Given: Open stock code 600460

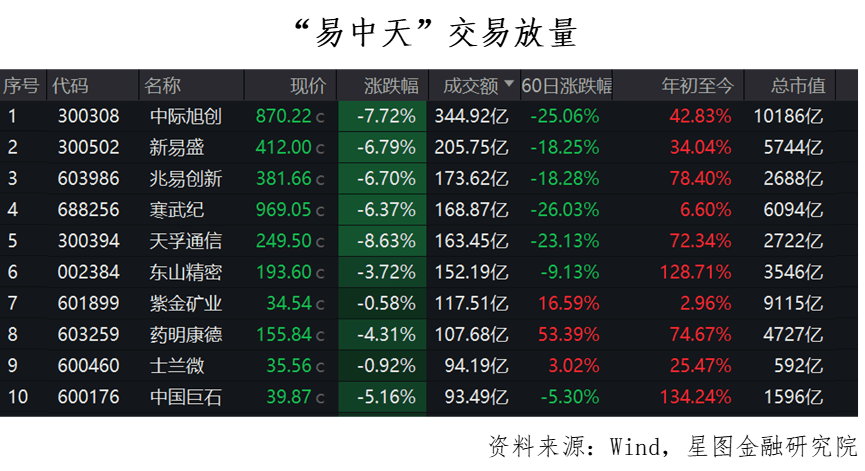Looking at the screenshot, I should pyautogui.click(x=88, y=366).
